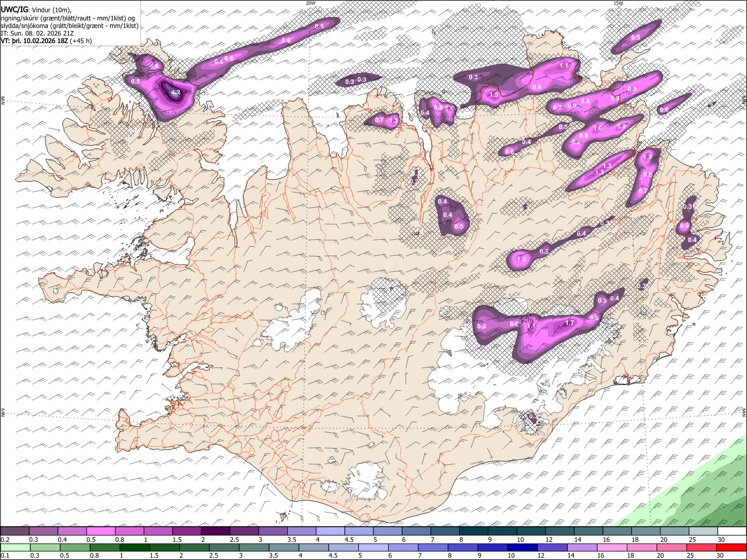Click the "4.5" label in the upper legend row
Viewport: 747px width, 560px height.
pyautogui.click(x=349, y=539)
